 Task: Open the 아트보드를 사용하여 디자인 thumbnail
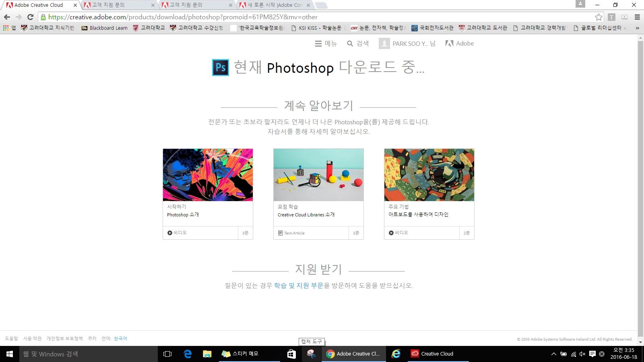[x=429, y=175]
